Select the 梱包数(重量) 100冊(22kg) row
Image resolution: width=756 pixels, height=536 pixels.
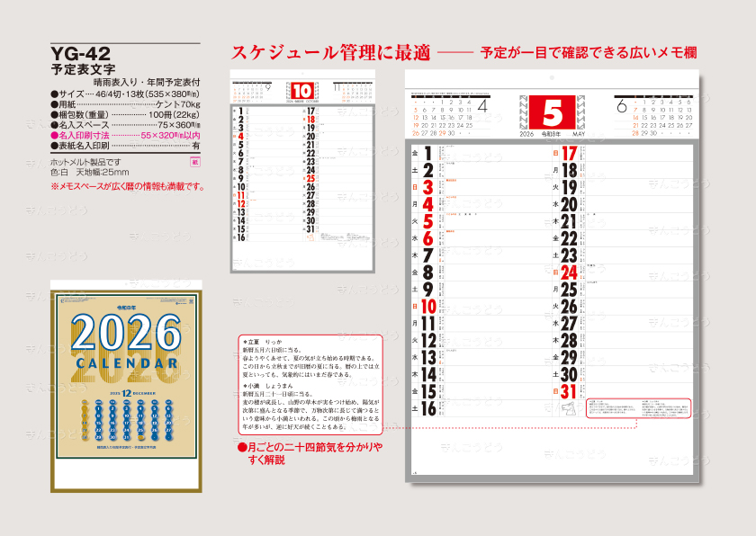pyautogui.click(x=125, y=114)
